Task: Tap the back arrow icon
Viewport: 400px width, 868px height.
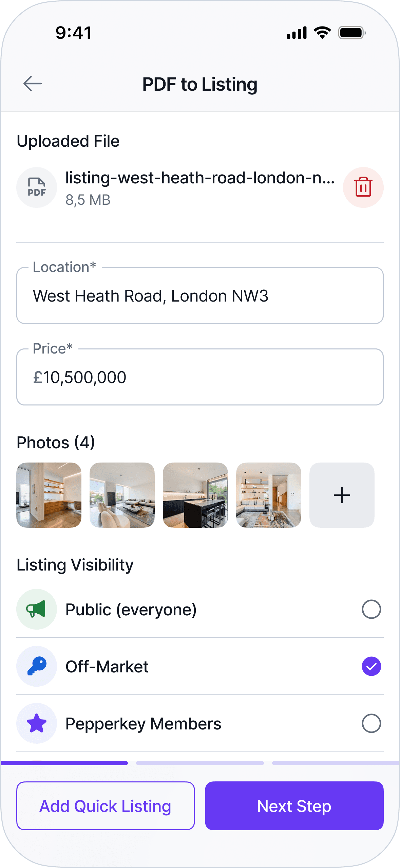Action: coord(33,84)
